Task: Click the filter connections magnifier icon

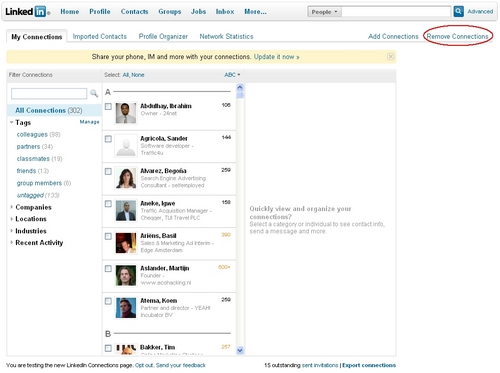Action: [x=94, y=93]
